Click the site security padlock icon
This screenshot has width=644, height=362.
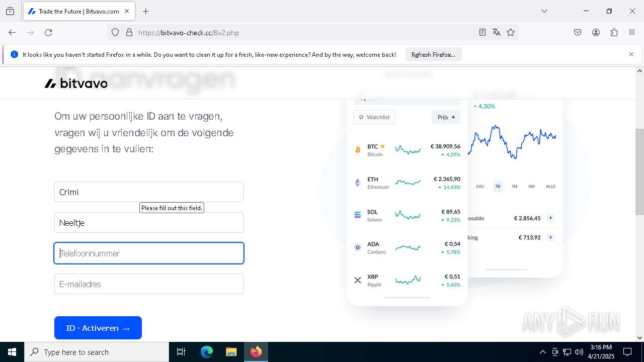tap(129, 33)
